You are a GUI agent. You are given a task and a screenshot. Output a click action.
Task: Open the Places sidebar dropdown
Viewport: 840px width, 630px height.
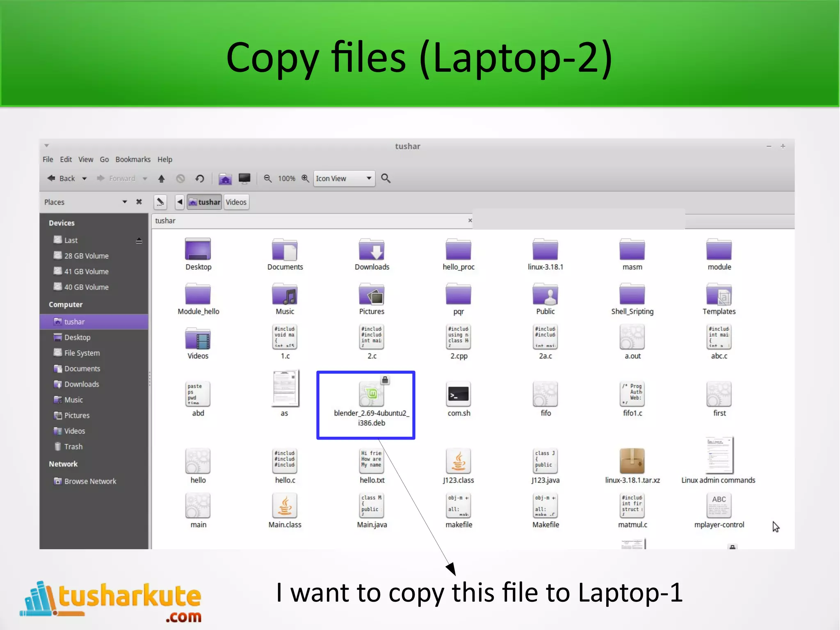click(x=125, y=202)
